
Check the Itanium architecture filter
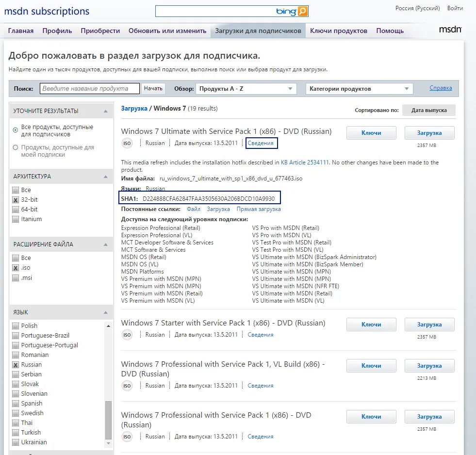tap(16, 219)
